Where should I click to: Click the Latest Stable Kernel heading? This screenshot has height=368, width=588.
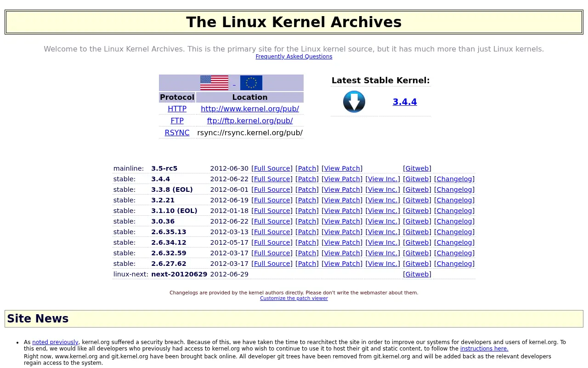click(x=381, y=80)
